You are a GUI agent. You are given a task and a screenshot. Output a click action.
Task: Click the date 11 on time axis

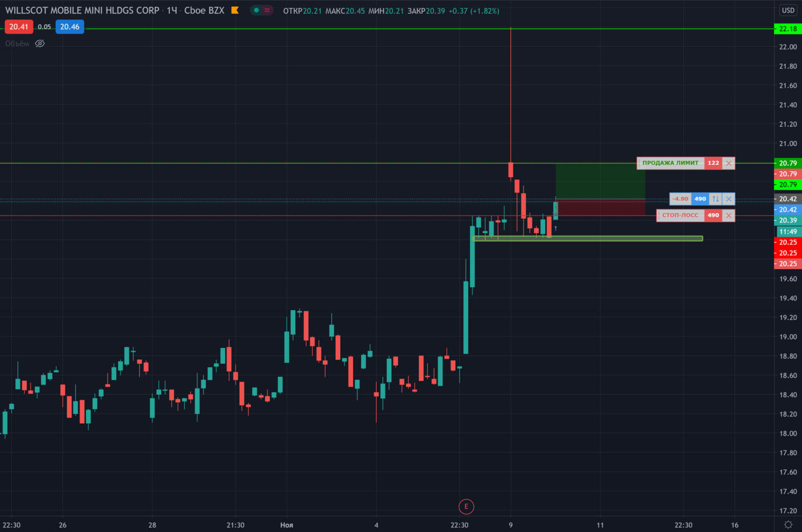coord(601,525)
